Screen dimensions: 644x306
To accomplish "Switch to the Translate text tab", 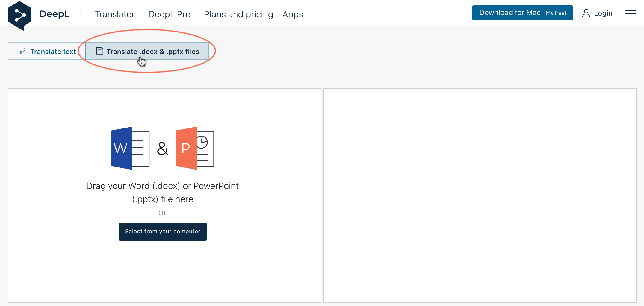I will (53, 52).
